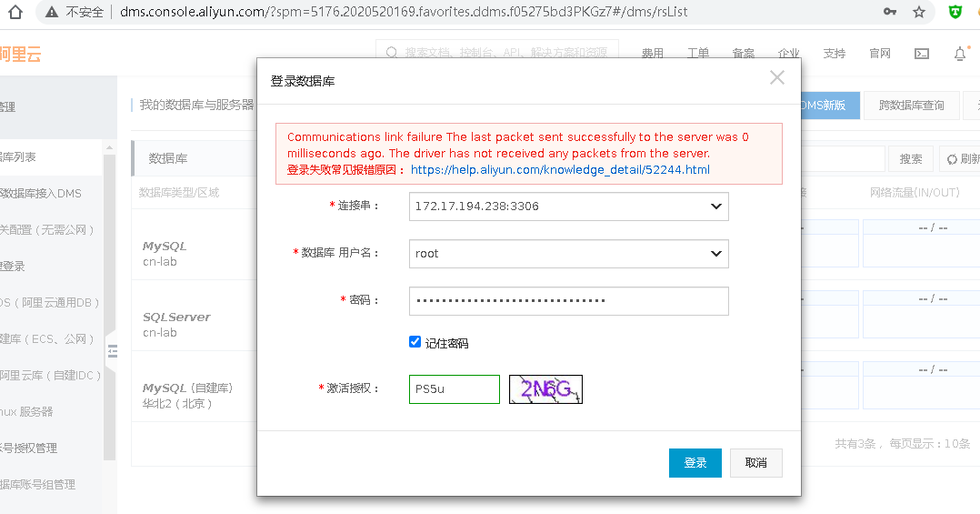Viewport: 980px width, 514px height.
Task: Click the 取消 button
Action: pyautogui.click(x=755, y=463)
